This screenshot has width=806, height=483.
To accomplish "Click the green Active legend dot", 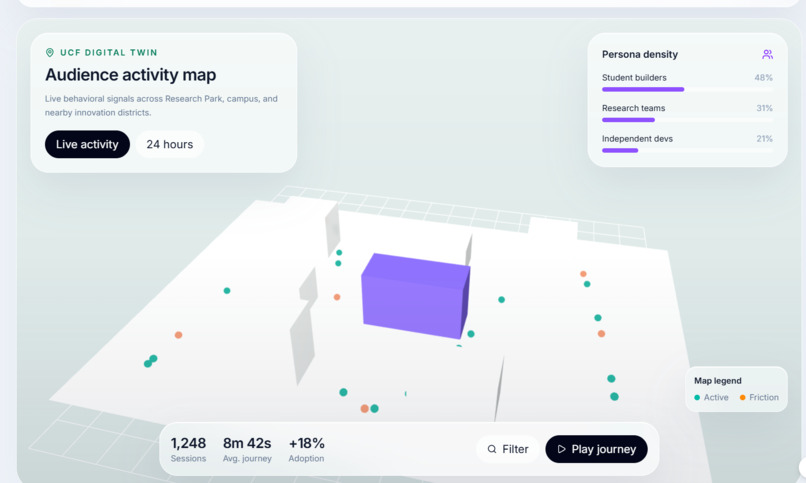I will [x=697, y=398].
